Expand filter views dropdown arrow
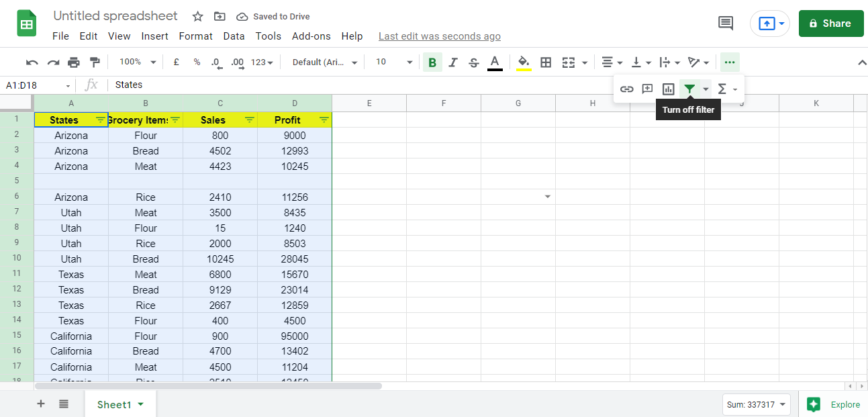The height and width of the screenshot is (417, 868). tap(706, 89)
